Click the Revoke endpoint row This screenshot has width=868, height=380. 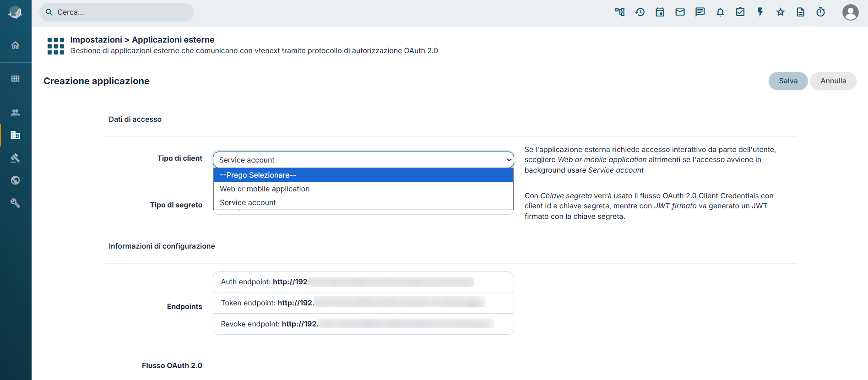[363, 324]
